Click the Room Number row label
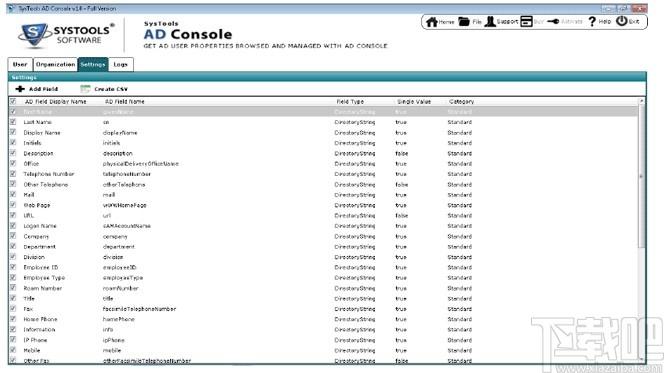The width and height of the screenshot is (666, 373). pyautogui.click(x=42, y=288)
